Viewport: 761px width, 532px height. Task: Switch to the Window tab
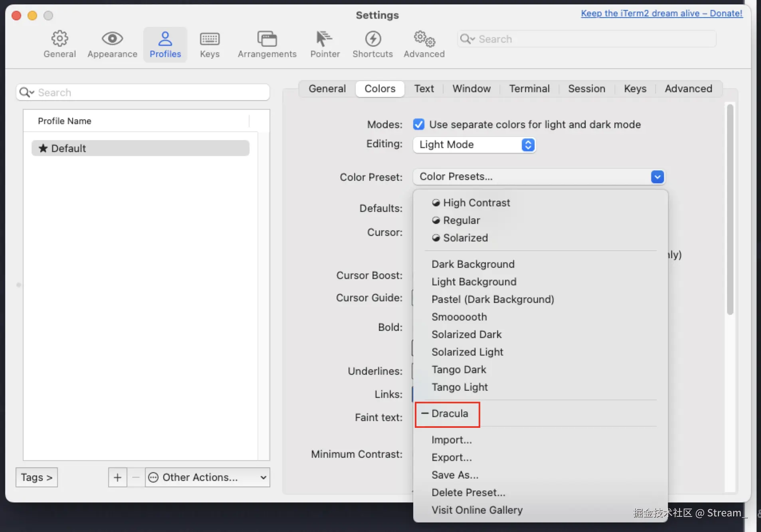(472, 89)
